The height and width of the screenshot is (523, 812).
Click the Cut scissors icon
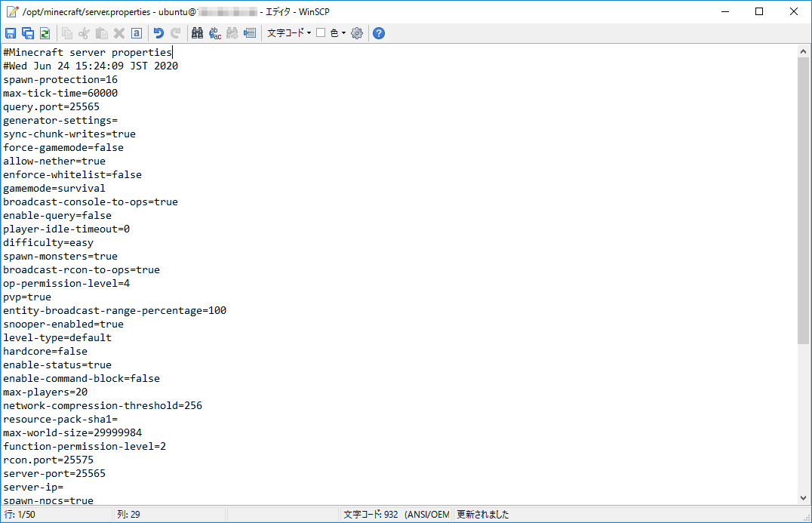pyautogui.click(x=84, y=33)
